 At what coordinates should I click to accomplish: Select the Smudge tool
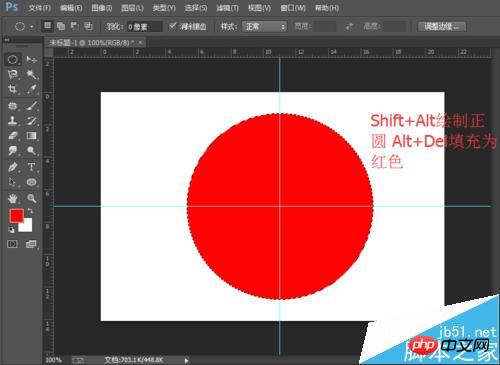click(13, 151)
